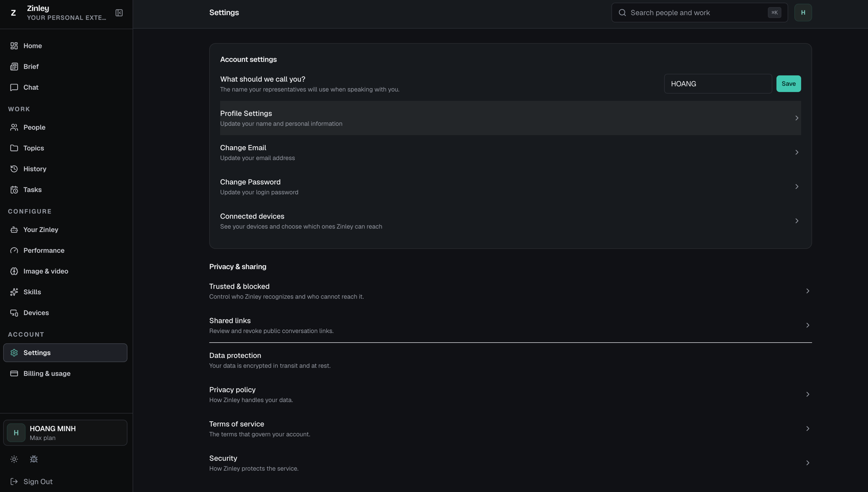Click the search magnifier icon
This screenshot has height=492, width=868.
(622, 13)
